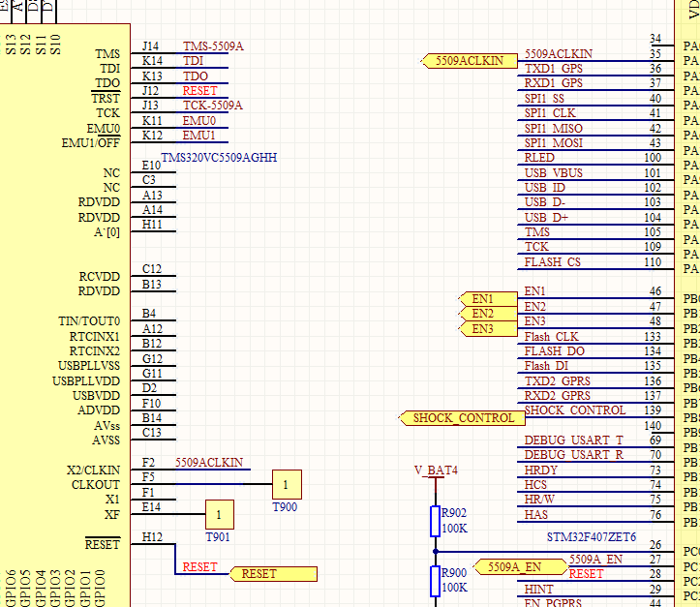Select the TXD1_GPS net label
The width and height of the screenshot is (700, 607).
tap(554, 69)
